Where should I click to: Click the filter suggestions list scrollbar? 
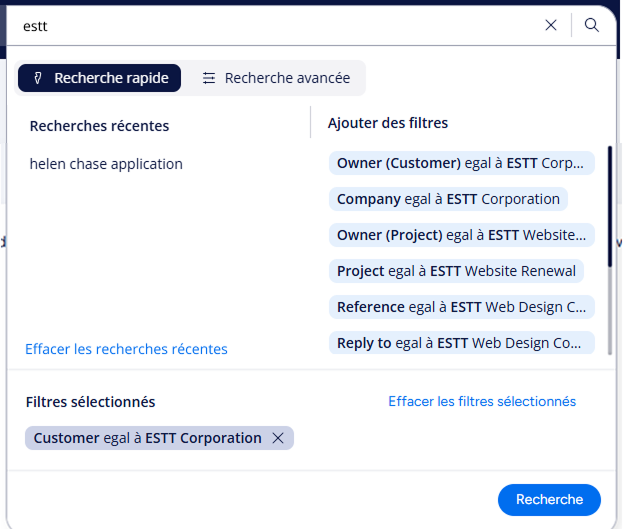click(x=609, y=230)
